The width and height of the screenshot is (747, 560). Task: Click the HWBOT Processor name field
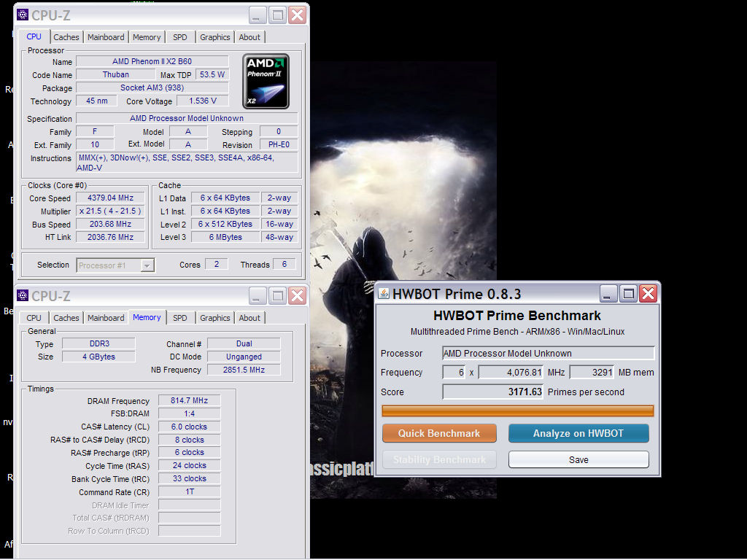pyautogui.click(x=549, y=353)
